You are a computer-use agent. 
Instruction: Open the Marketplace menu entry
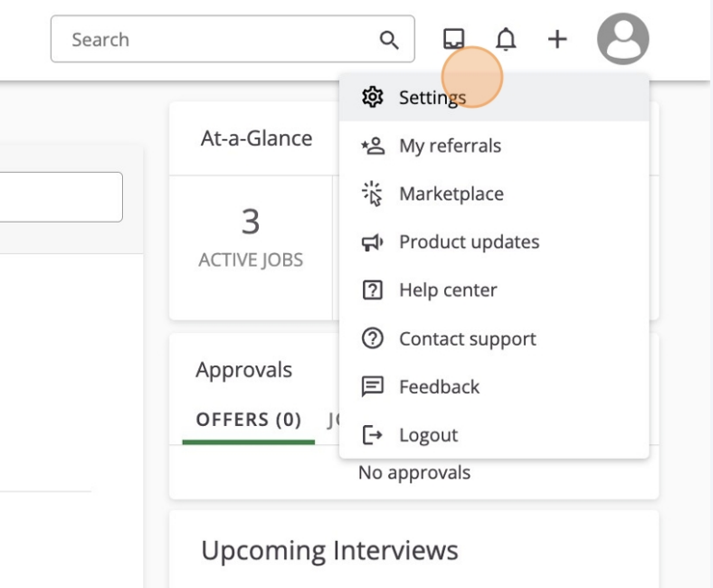pos(494,194)
